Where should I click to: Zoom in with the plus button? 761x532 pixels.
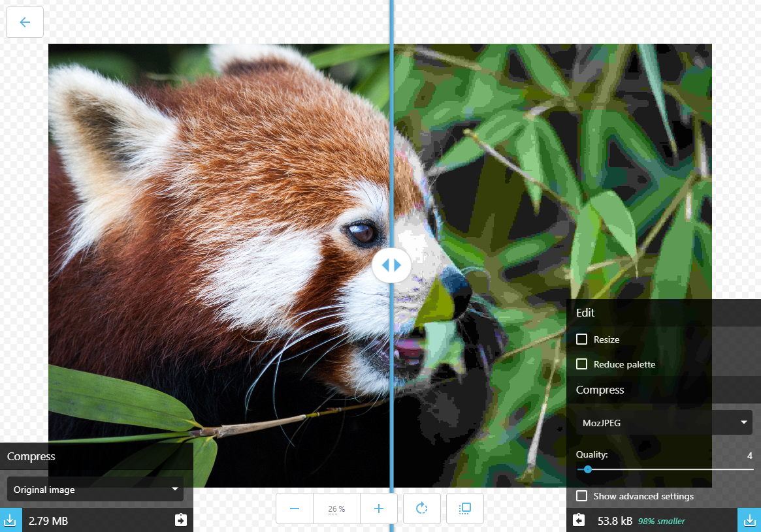(379, 509)
